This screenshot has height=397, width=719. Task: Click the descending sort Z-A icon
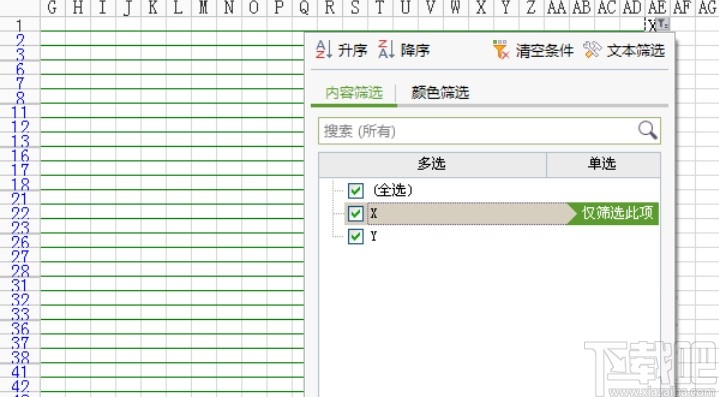(x=386, y=50)
